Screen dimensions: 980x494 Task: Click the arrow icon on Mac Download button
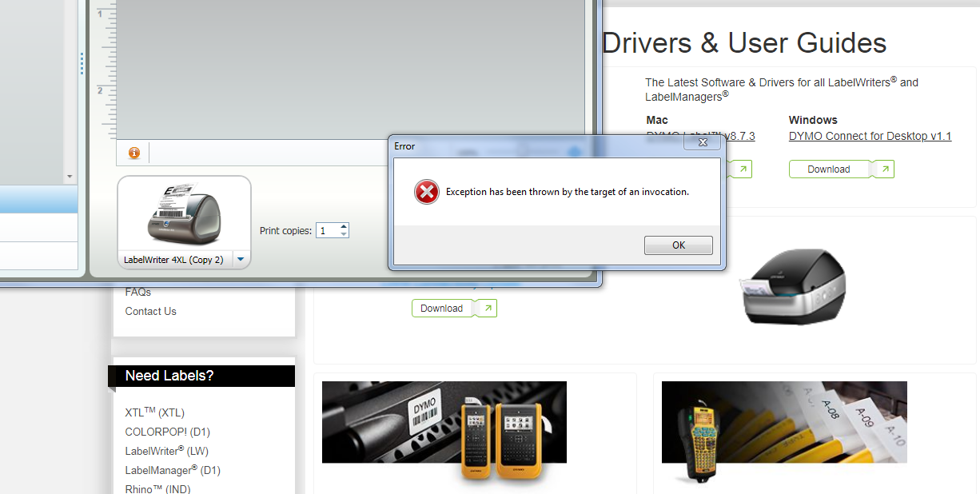[x=743, y=169]
